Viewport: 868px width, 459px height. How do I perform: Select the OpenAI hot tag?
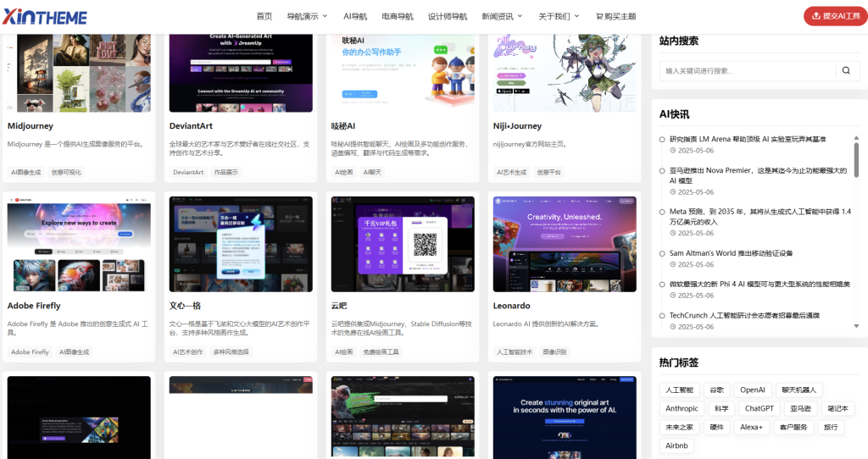coord(753,390)
